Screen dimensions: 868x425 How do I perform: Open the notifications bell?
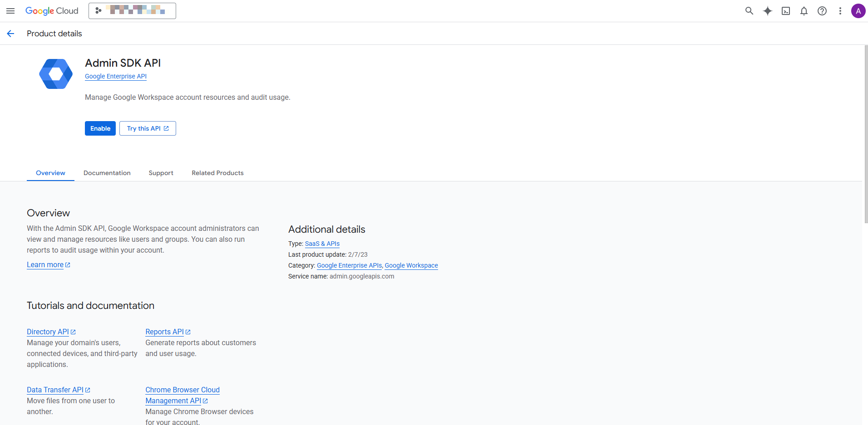coord(804,11)
